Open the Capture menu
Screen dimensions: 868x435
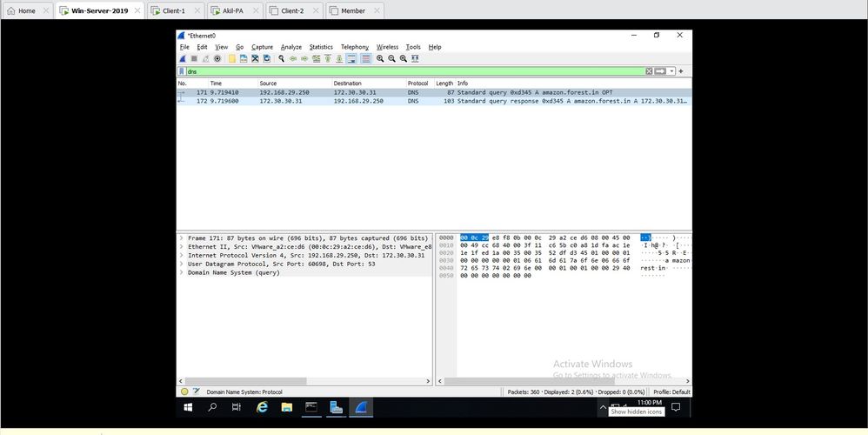(x=263, y=47)
